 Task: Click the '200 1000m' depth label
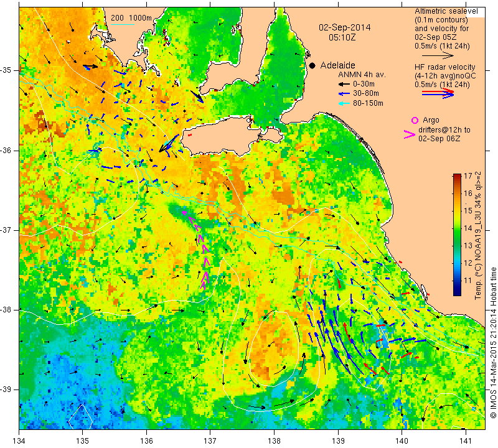(x=131, y=18)
